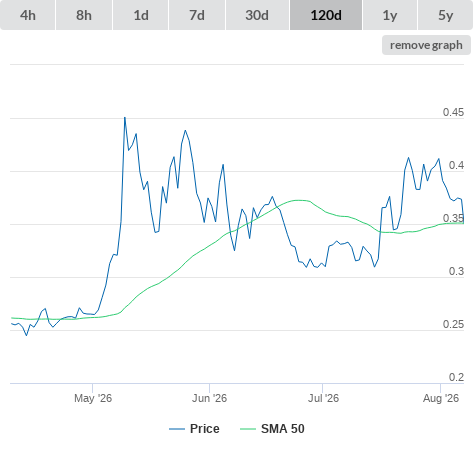Click the price peak near 0.45
Viewport: 474px width, 455px height.
pyautogui.click(x=125, y=118)
